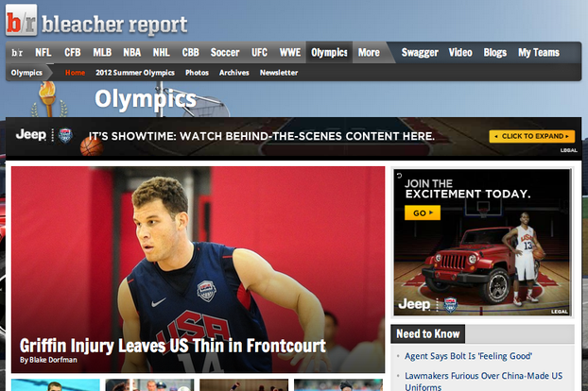
Task: Switch to the Soccer section
Action: [225, 53]
